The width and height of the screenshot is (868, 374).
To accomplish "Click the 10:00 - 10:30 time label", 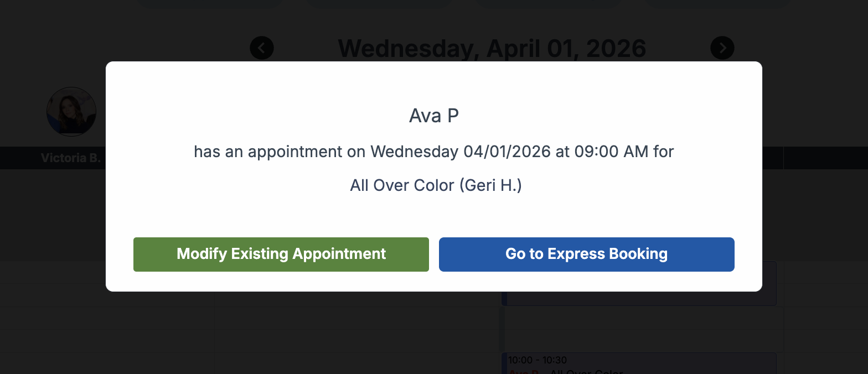I will click(x=537, y=360).
